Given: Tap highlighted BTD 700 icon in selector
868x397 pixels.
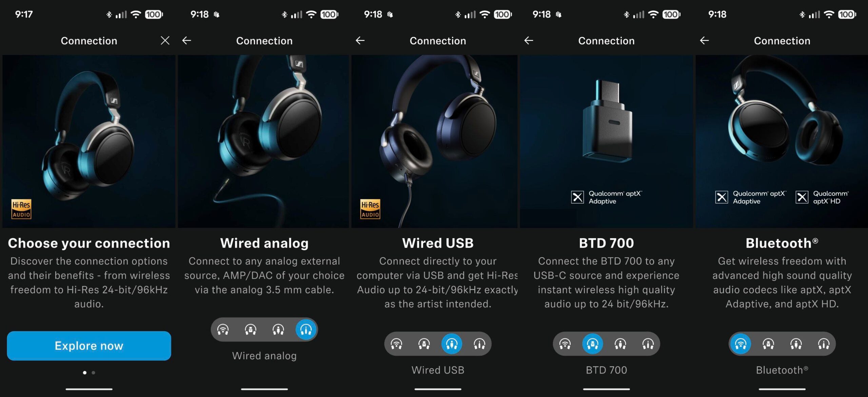Looking at the screenshot, I should coord(592,344).
